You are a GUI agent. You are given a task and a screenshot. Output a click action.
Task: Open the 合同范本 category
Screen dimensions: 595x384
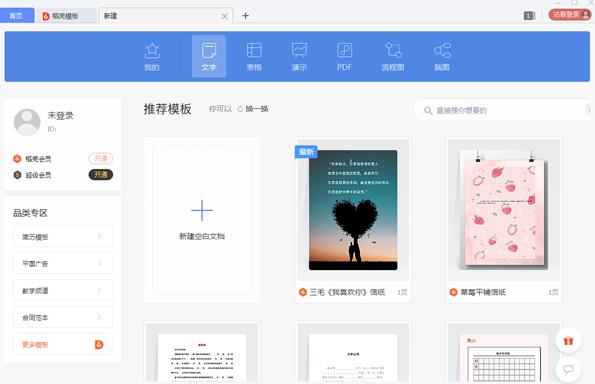63,317
